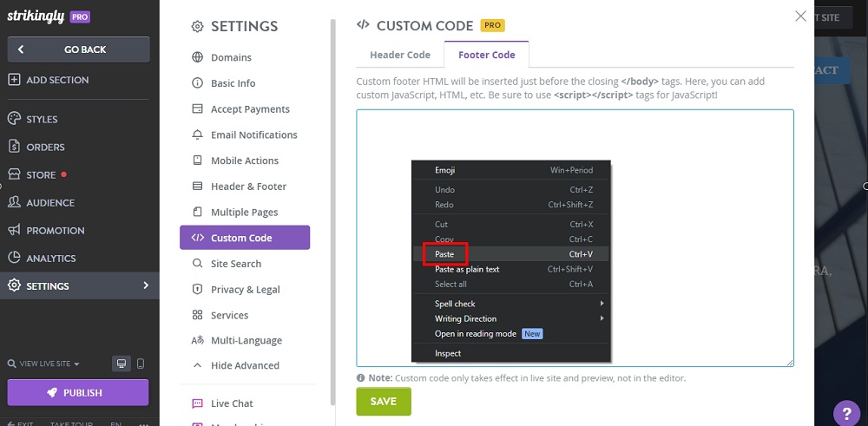Click the Header & Footer layout icon
The width and height of the screenshot is (868, 426).
tap(197, 187)
